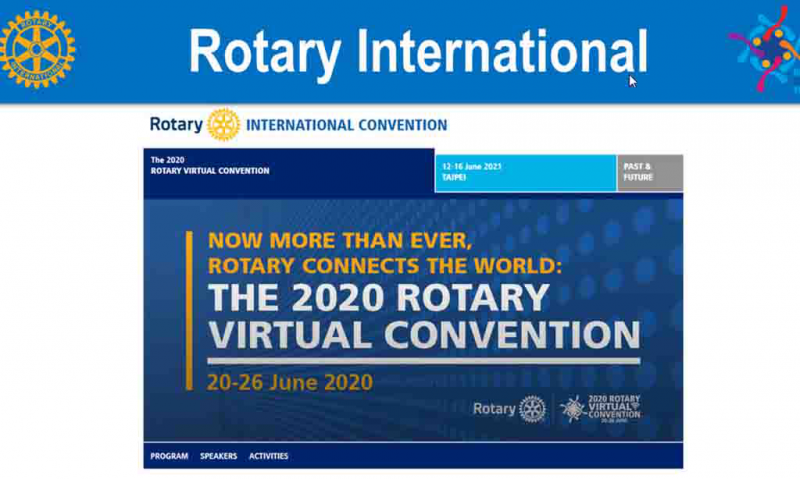
Task: Click 'THE 2020 ROTARY VIRTUAL CONVENTION' headline
Action: click(x=424, y=316)
